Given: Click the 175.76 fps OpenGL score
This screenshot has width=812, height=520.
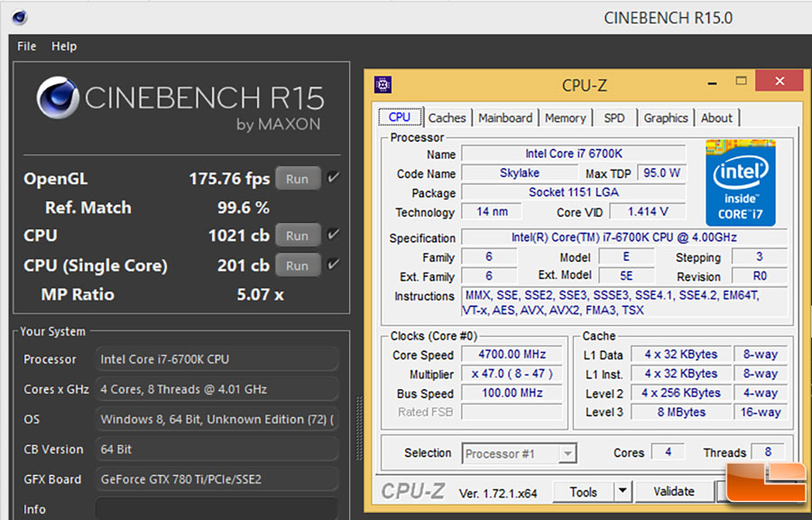Looking at the screenshot, I should (x=229, y=179).
